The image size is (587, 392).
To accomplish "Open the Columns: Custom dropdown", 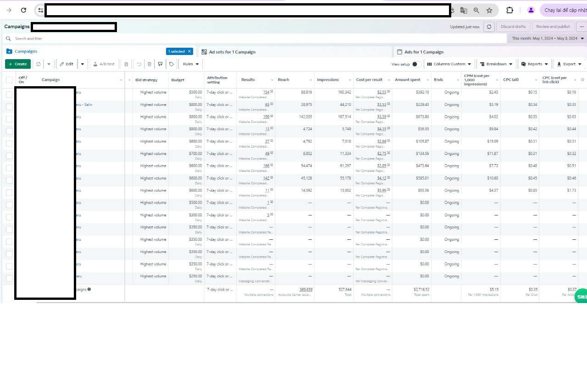I will click(x=449, y=64).
